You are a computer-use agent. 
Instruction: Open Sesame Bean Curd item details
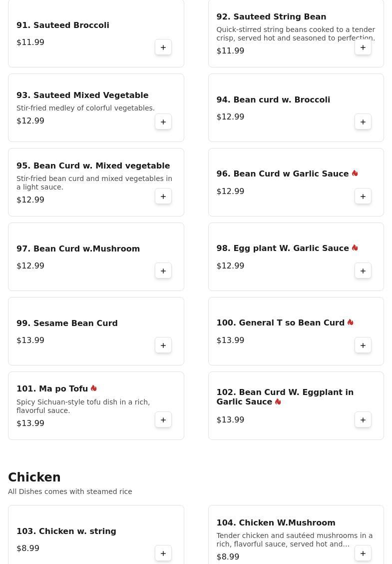click(67, 323)
